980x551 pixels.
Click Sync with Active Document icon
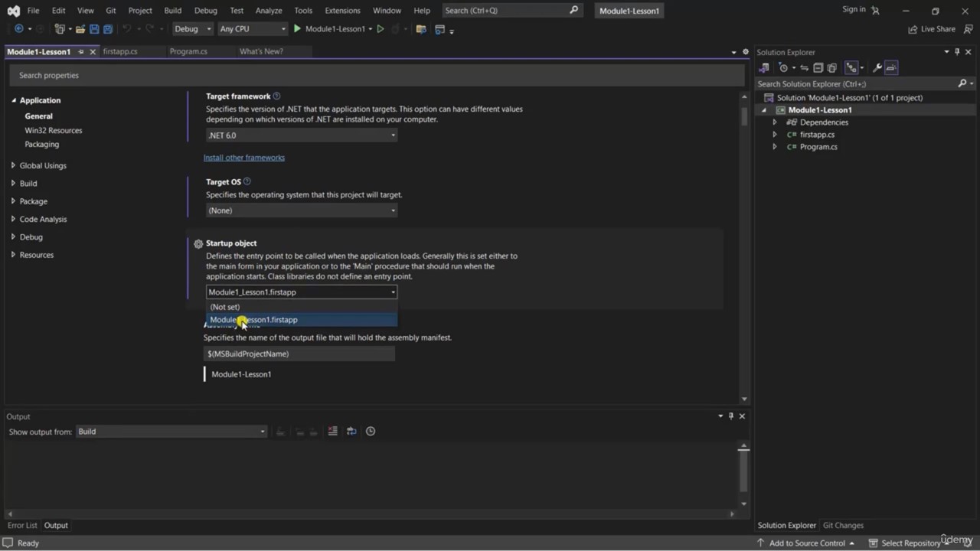[x=804, y=67]
